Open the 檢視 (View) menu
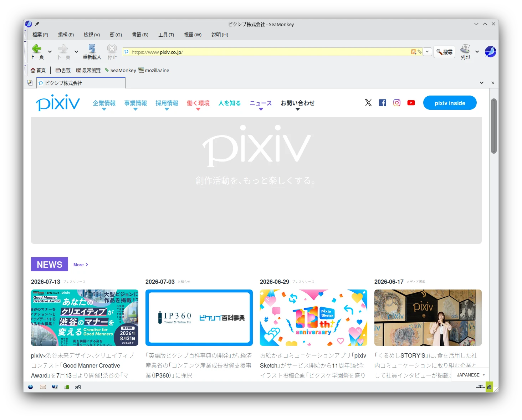 (x=92, y=35)
